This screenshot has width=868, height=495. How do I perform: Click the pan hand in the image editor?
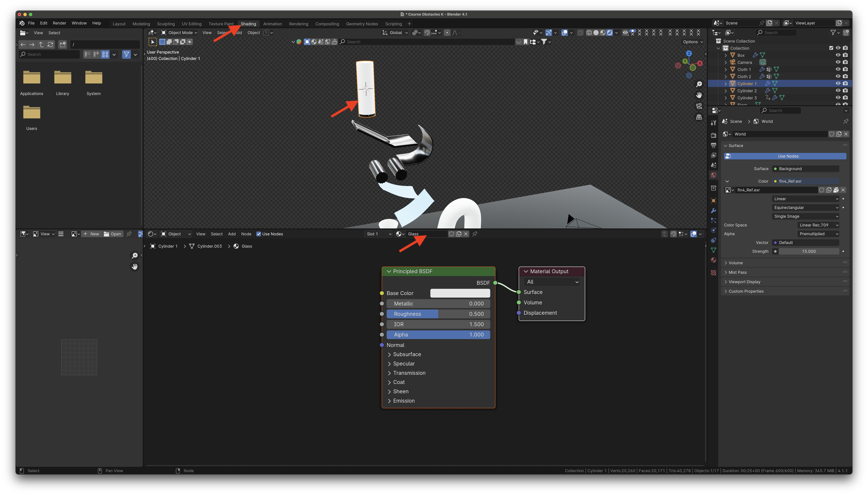point(135,267)
